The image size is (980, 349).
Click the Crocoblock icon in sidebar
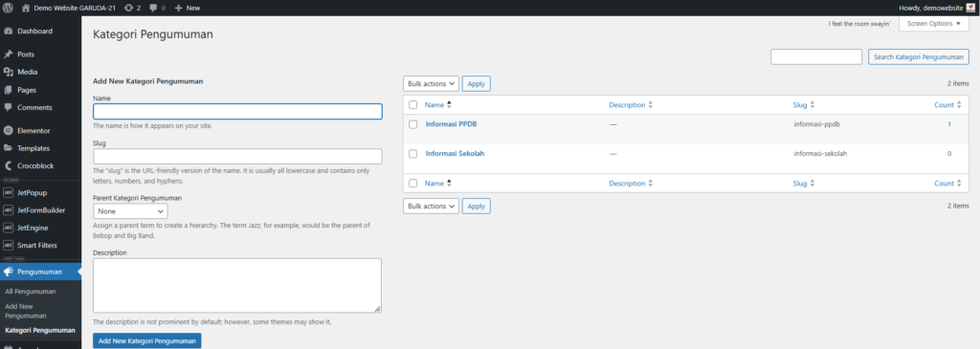click(8, 166)
